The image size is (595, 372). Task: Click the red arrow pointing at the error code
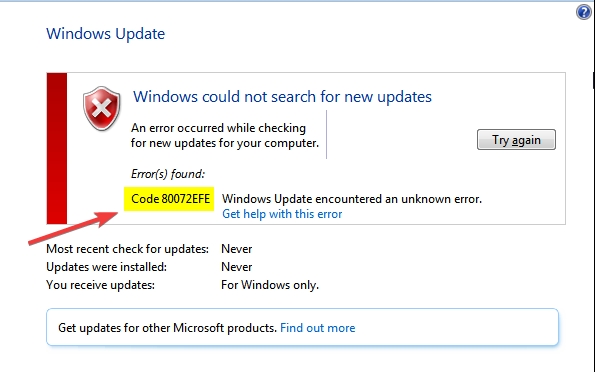pos(73,228)
